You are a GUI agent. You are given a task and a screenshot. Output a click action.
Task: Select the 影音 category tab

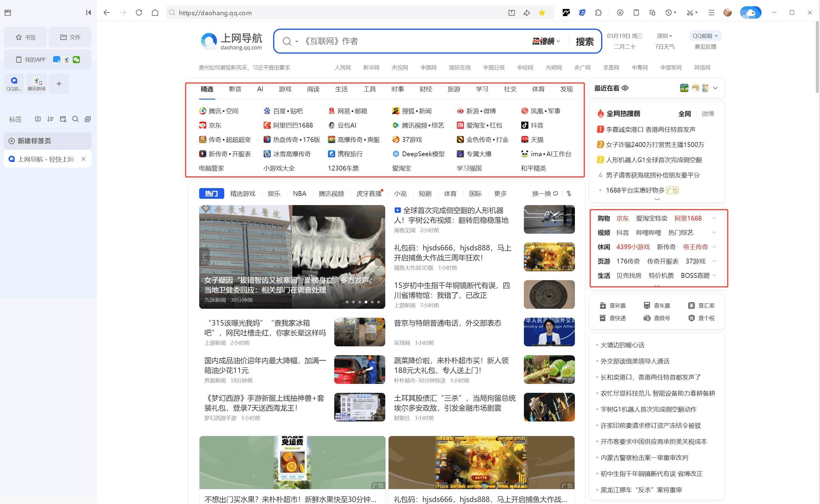[234, 89]
